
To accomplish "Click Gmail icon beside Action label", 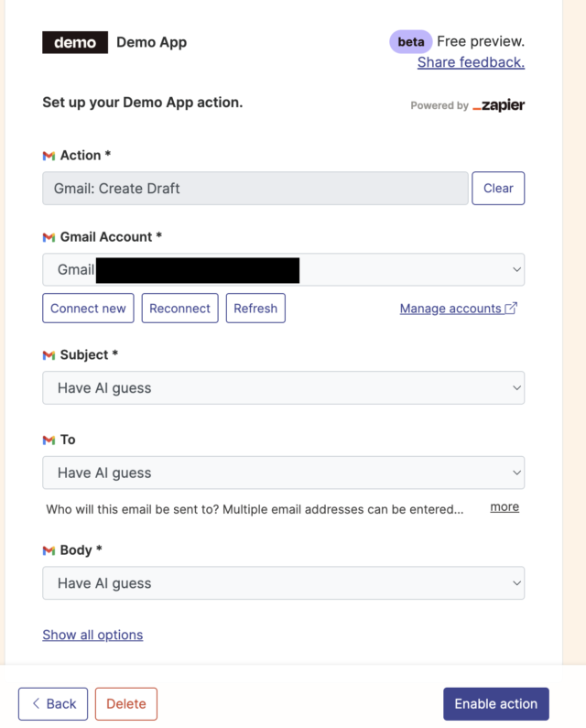I will click(x=49, y=156).
